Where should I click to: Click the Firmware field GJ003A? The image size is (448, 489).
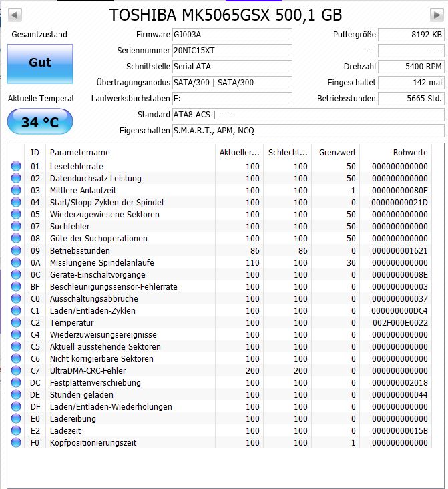[232, 35]
